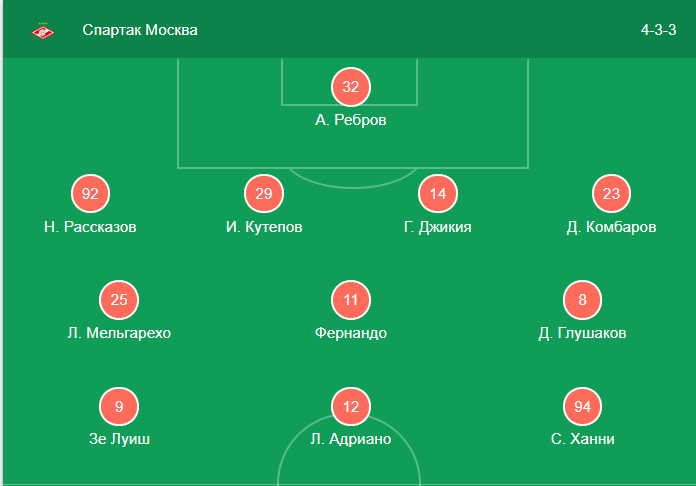Screen dimensions: 696x486
Task: Click player badge number 8
Action: pos(583,300)
